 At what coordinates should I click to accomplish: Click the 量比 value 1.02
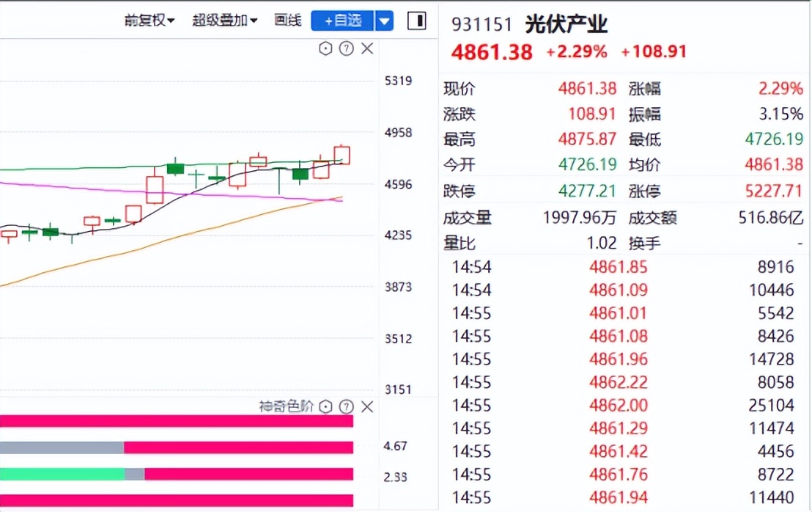click(x=601, y=243)
